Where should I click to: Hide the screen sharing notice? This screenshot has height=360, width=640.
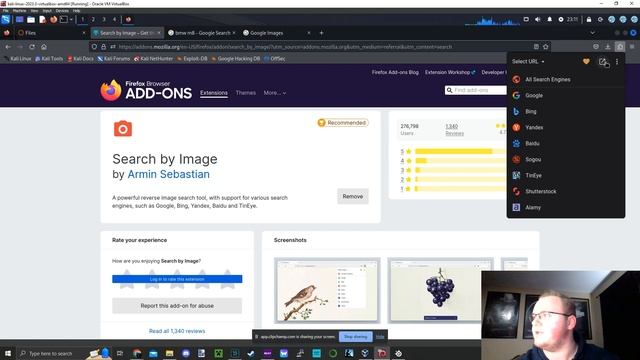coord(380,337)
